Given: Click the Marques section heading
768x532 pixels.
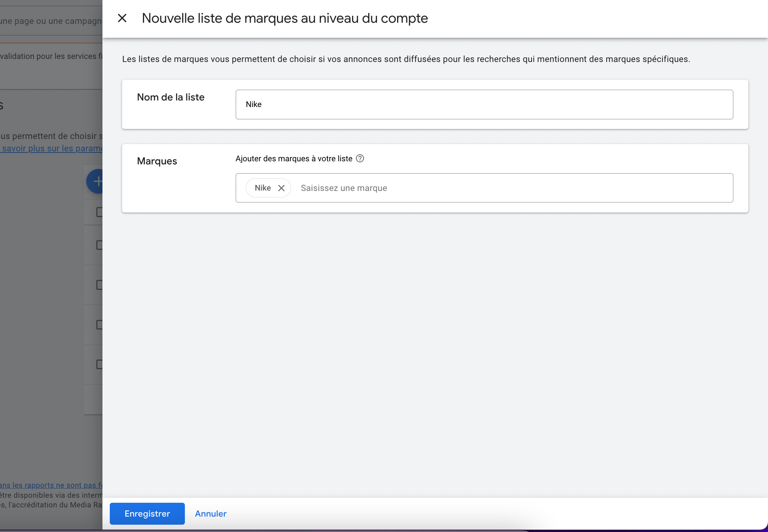Looking at the screenshot, I should 157,161.
